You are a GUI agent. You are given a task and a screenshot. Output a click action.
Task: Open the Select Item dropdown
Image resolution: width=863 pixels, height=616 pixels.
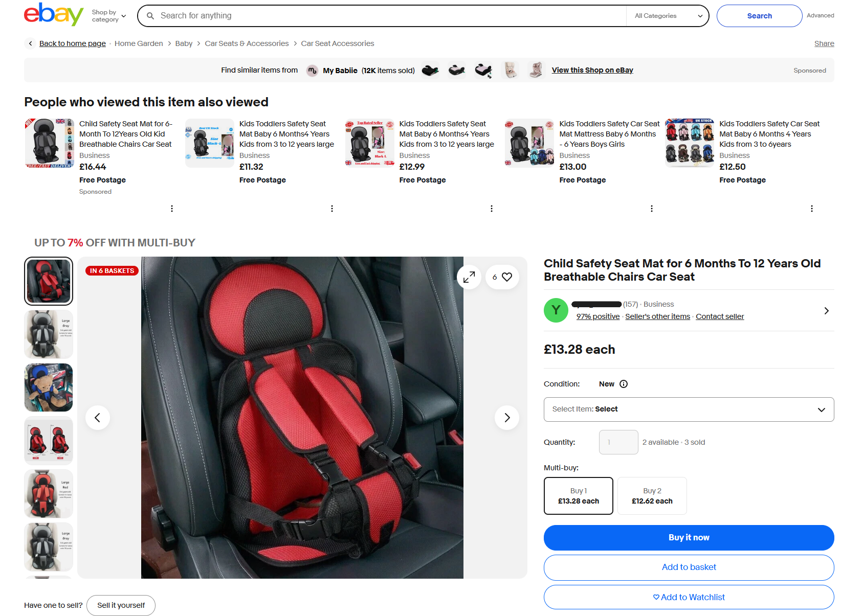click(x=689, y=409)
